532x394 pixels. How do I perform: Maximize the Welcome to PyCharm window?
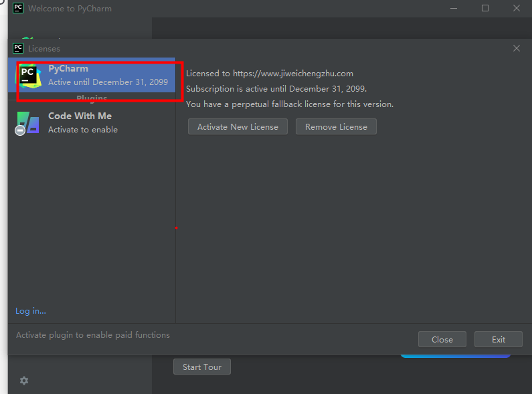[x=485, y=9]
